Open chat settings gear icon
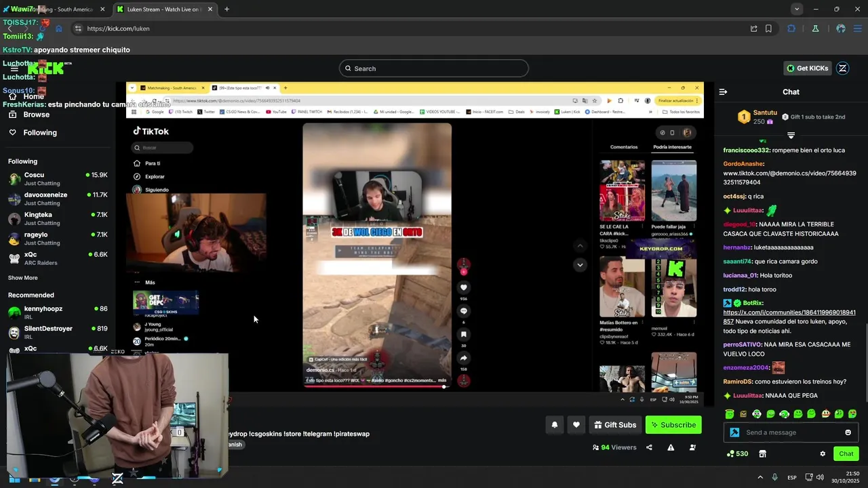This screenshot has width=868, height=488. [823, 453]
